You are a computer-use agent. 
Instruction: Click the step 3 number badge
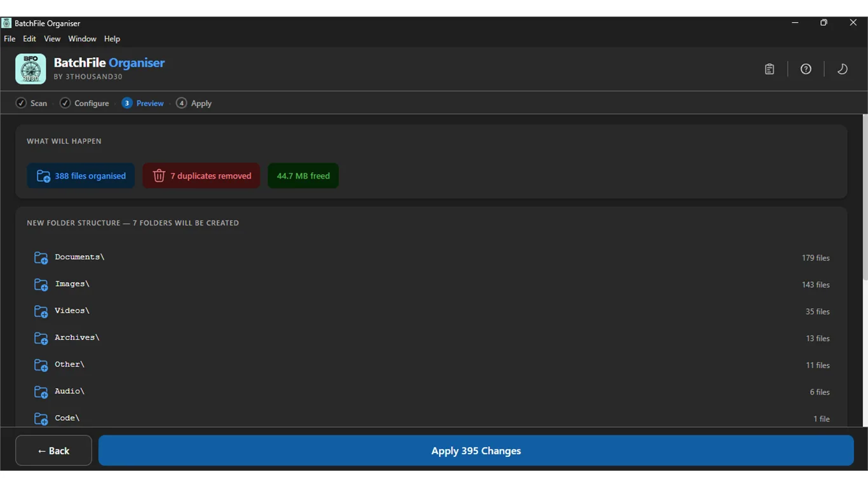(127, 103)
